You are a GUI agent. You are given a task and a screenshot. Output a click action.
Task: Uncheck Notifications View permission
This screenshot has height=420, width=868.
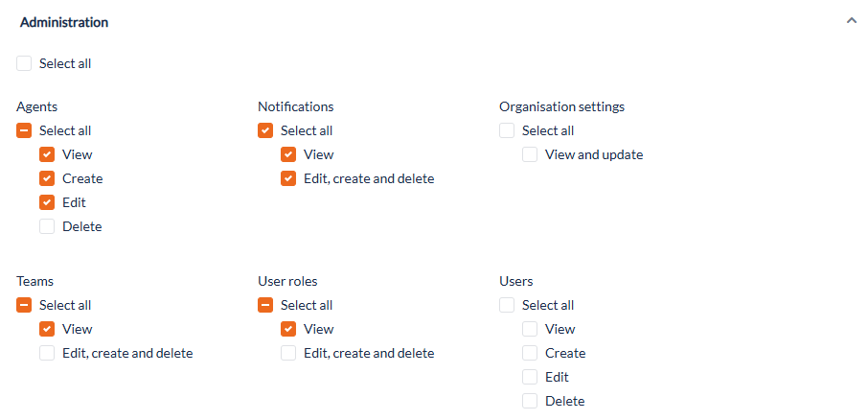coord(289,154)
